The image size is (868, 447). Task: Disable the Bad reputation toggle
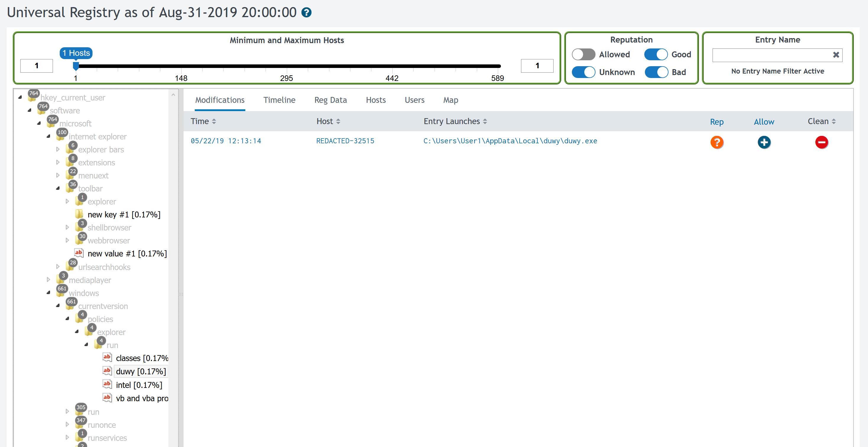point(656,72)
